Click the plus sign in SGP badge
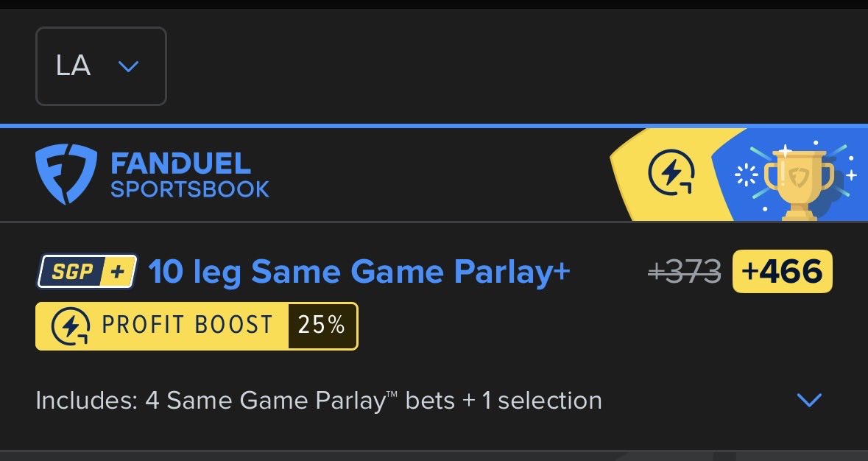 [117, 271]
